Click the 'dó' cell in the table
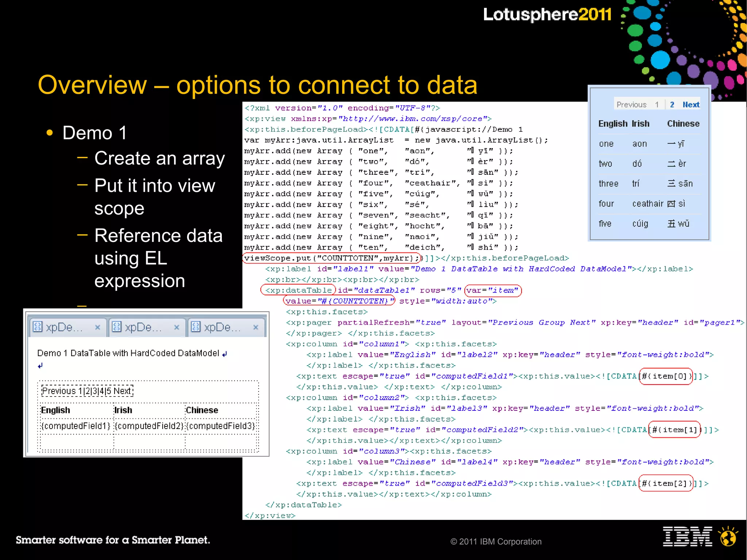Image resolution: width=747 pixels, height=560 pixels. click(637, 163)
